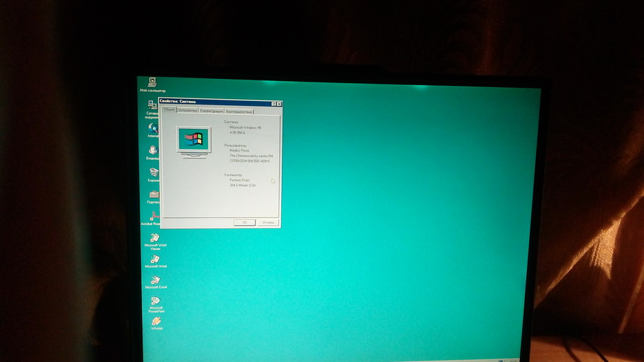Viewport: 644px width, 362px height.
Task: Select the Корзина recycle bin icon
Action: [154, 174]
